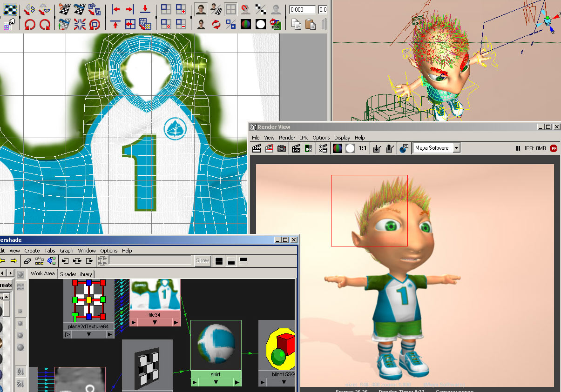
Task: Toggle the Display Image button in UV editor
Action: point(201,9)
